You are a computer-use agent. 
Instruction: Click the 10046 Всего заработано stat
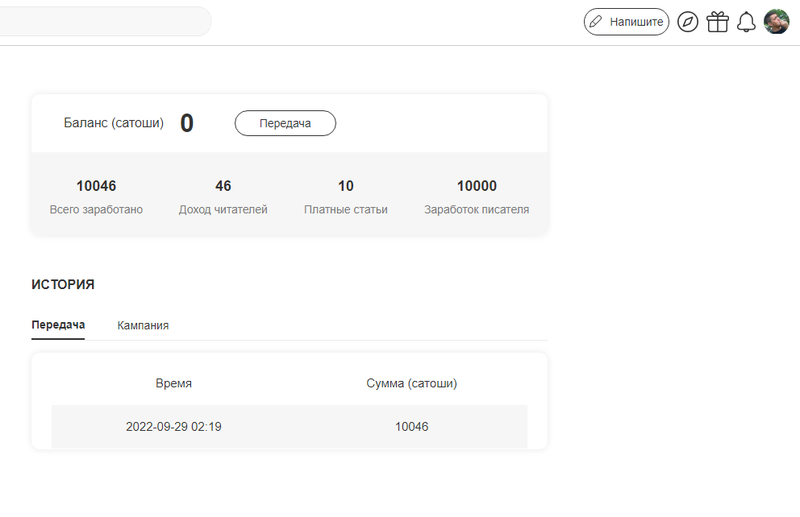(96, 196)
